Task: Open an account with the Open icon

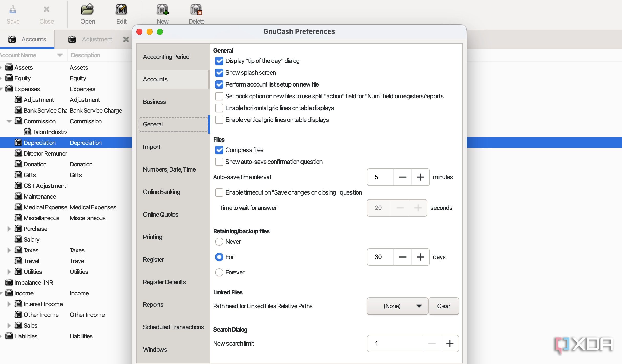Action: click(x=88, y=9)
